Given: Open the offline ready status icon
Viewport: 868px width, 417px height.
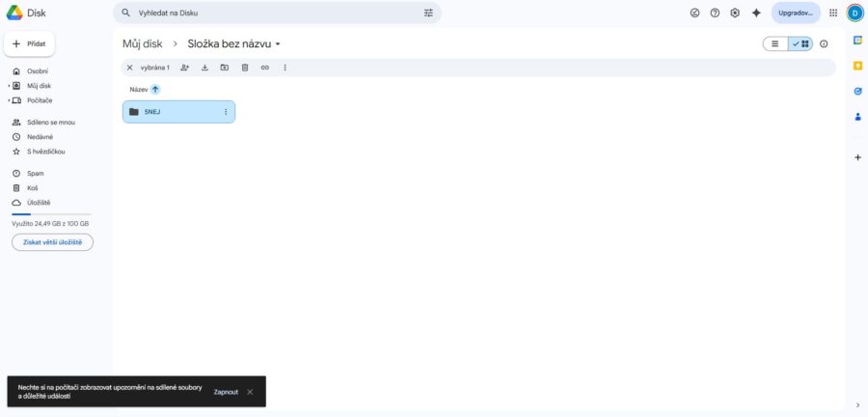Looking at the screenshot, I should [694, 13].
